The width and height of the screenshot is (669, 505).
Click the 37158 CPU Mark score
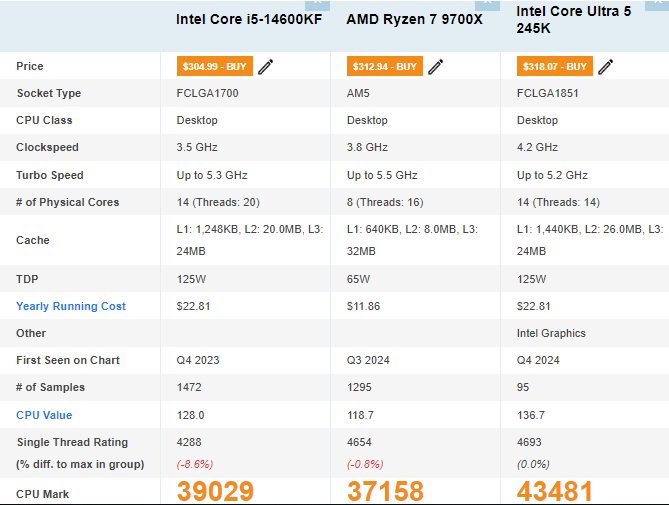[385, 491]
